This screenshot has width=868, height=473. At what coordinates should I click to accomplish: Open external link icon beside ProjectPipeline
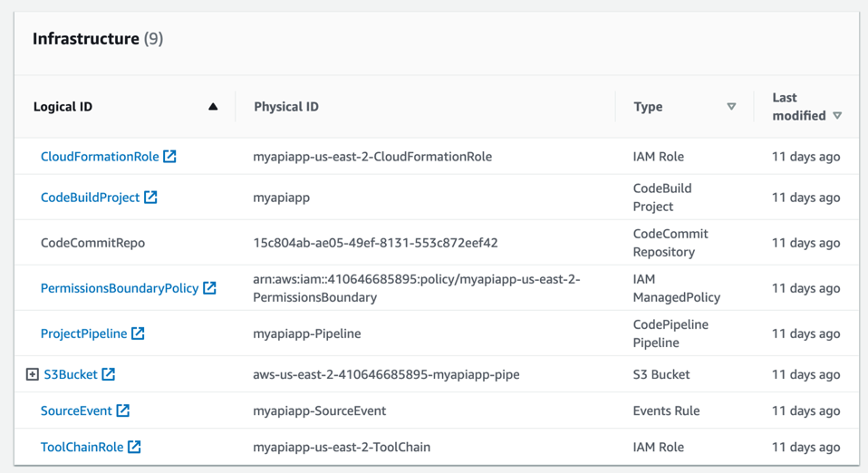point(138,333)
